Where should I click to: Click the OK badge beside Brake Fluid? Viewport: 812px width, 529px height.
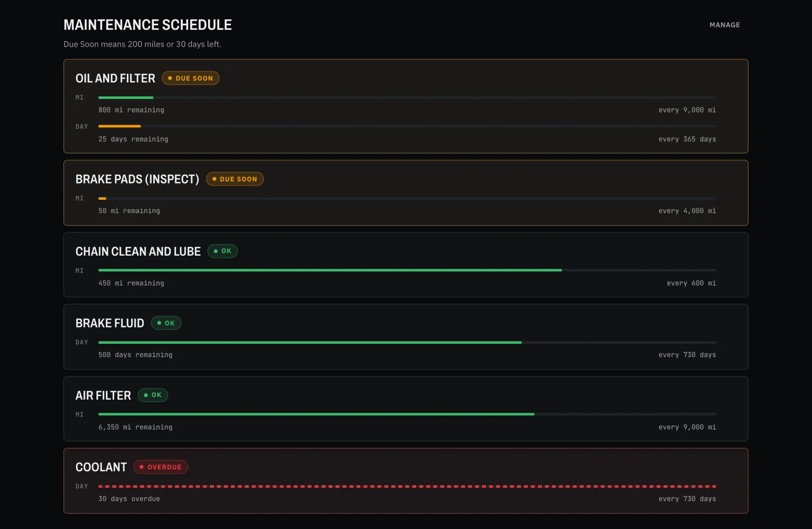[x=166, y=323]
